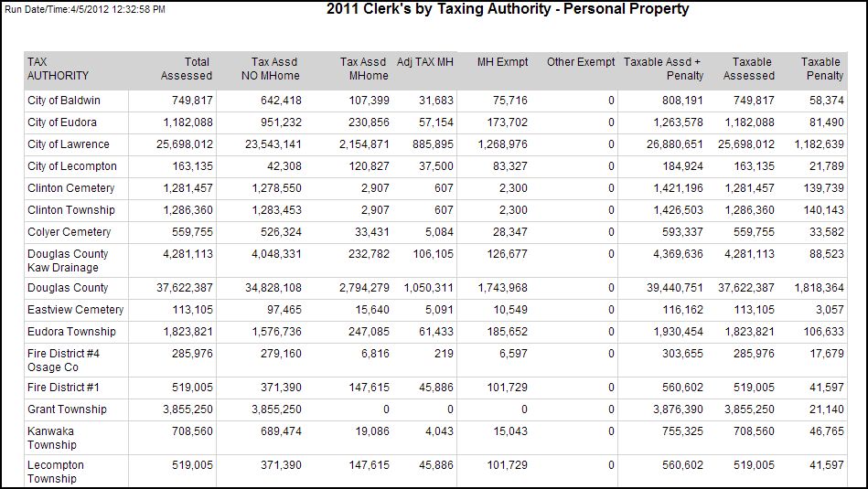Select the City of Baldwin row label

coord(64,101)
